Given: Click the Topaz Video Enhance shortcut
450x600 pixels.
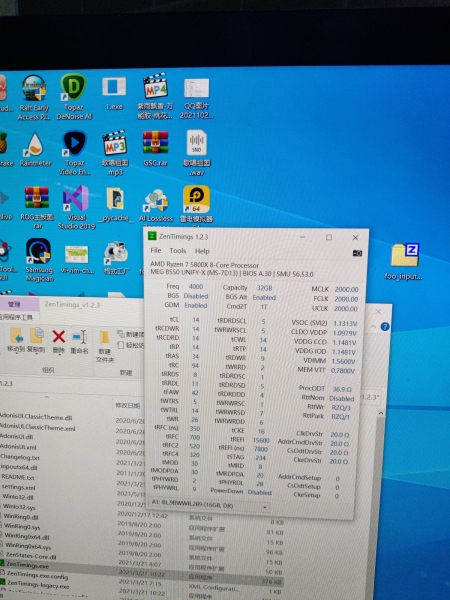Looking at the screenshot, I should click(x=75, y=153).
